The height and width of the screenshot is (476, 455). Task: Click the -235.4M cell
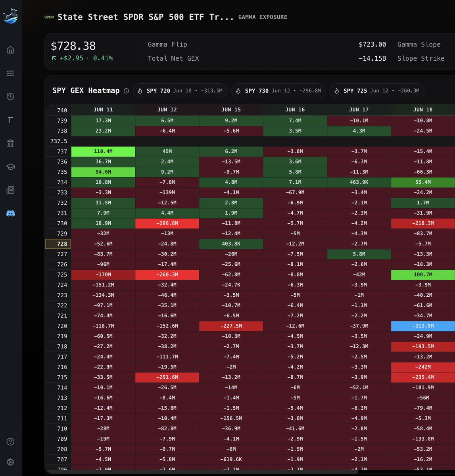(x=423, y=377)
